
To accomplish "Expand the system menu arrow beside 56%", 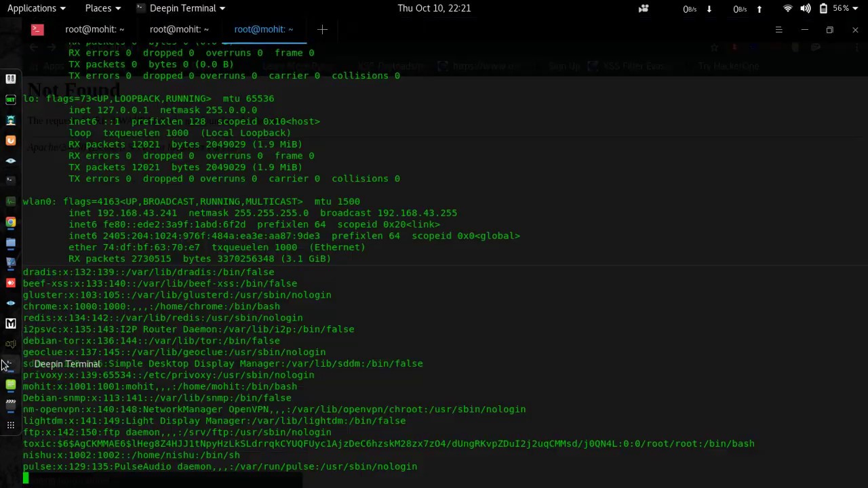I will tap(856, 8).
